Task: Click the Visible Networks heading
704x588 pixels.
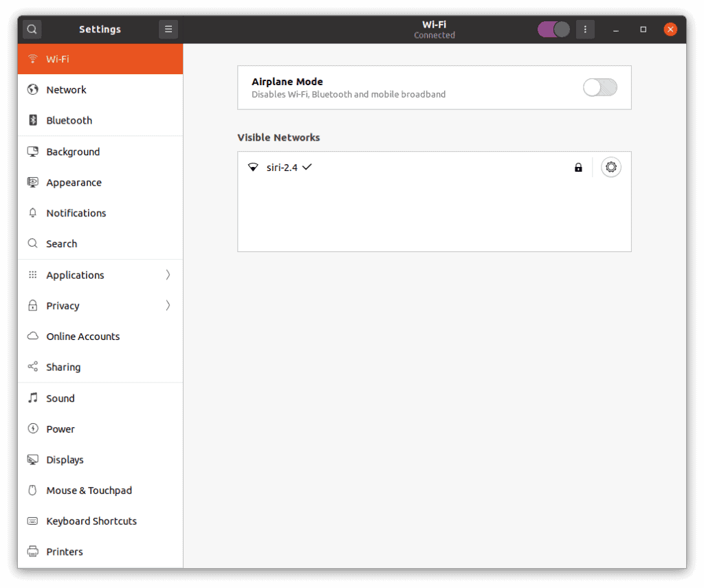Action: [x=278, y=137]
